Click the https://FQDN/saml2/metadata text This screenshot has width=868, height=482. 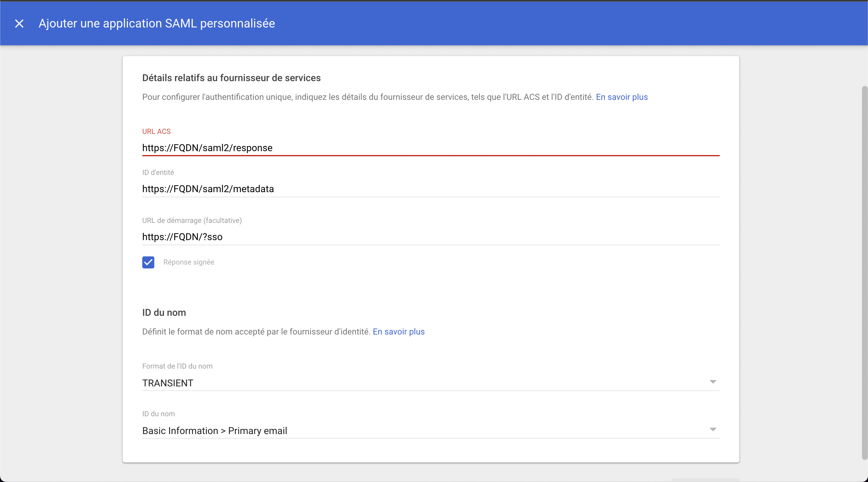[x=208, y=189]
